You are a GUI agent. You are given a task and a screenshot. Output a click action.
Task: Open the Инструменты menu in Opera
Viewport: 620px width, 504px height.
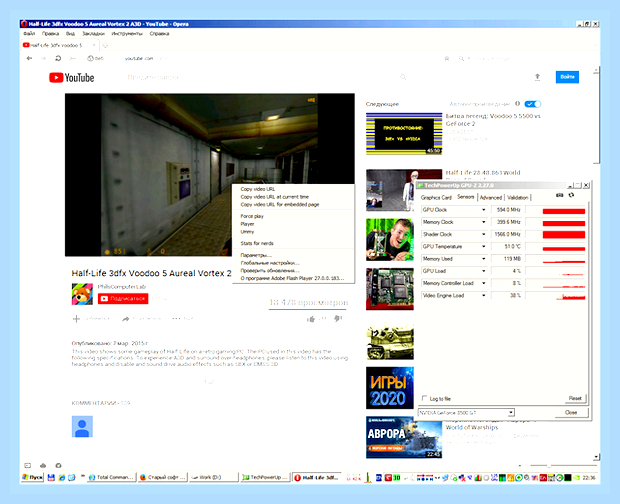(127, 34)
